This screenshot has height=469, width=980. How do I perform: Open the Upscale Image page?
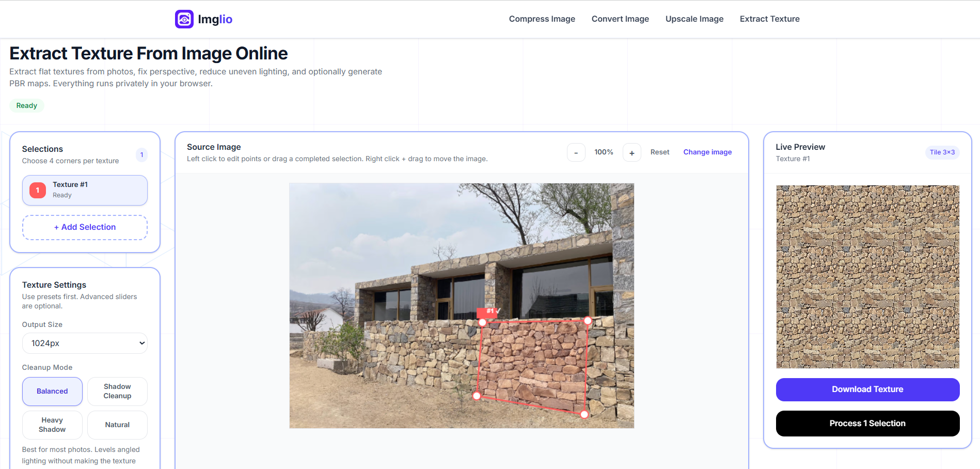[694, 19]
